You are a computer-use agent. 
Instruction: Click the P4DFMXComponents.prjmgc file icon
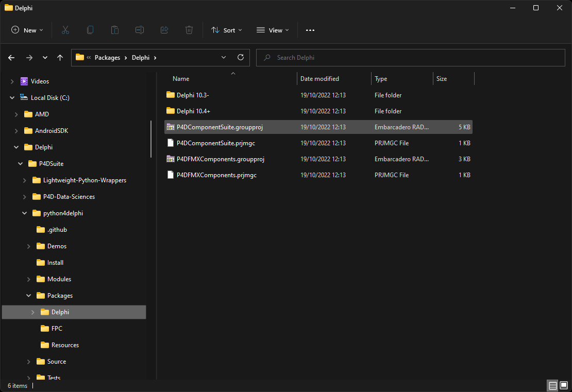click(171, 175)
